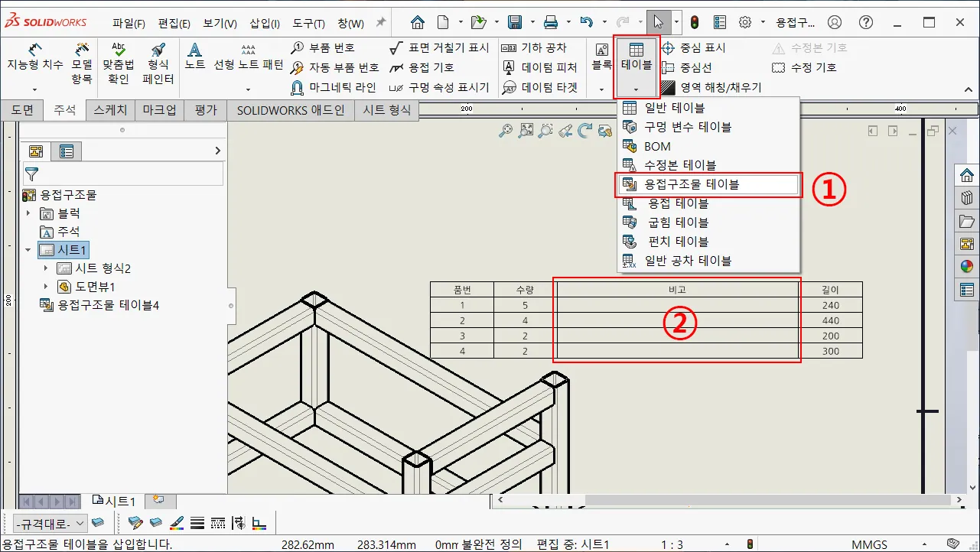980x552 pixels.
Task: Click the Line Color rainbow brush icon
Action: pyautogui.click(x=177, y=524)
